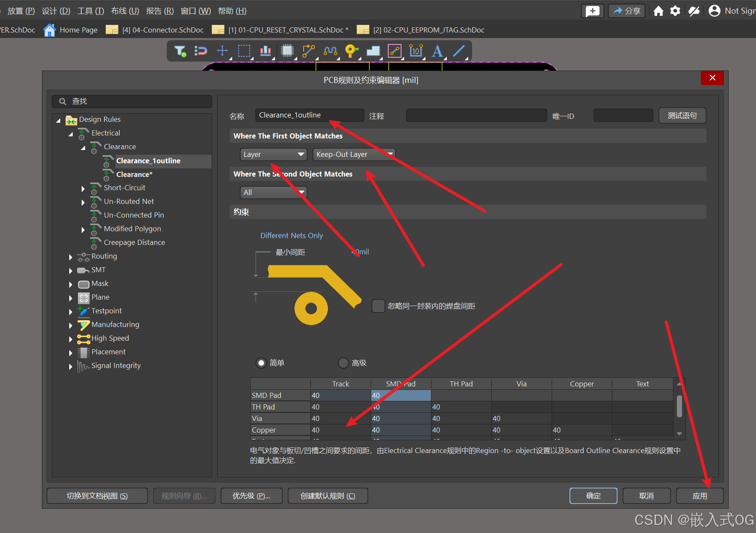Viewport: 756px width, 533px height.
Task: Click the 确定 confirm button
Action: 594,496
